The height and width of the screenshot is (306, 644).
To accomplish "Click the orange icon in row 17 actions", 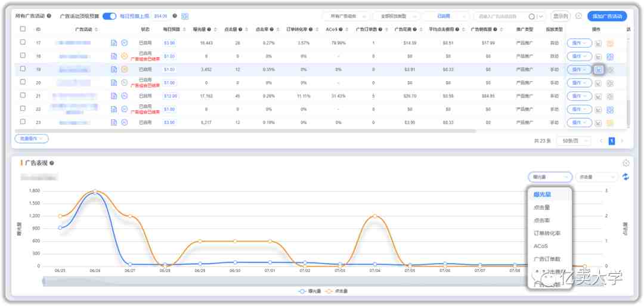I will click(610, 43).
